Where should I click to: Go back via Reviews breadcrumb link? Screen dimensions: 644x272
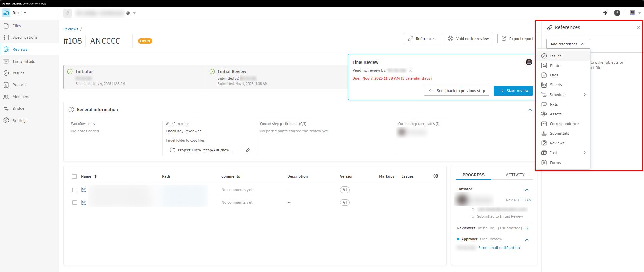point(71,29)
